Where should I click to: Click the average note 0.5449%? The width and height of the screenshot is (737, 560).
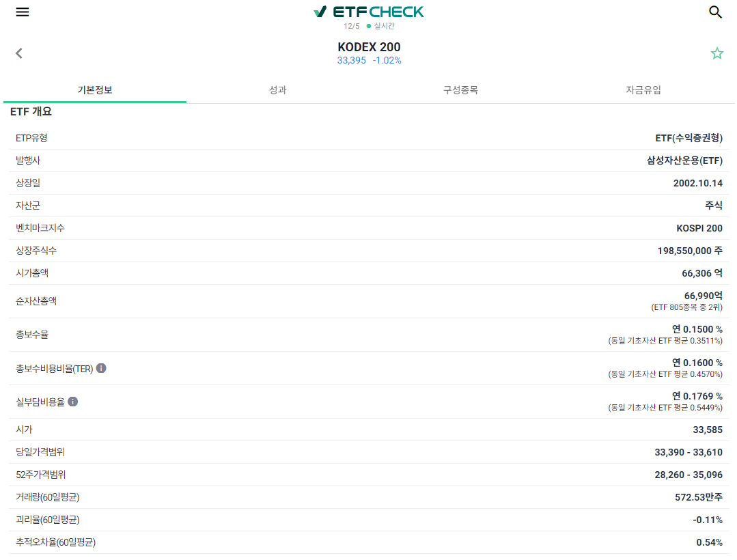click(x=665, y=407)
